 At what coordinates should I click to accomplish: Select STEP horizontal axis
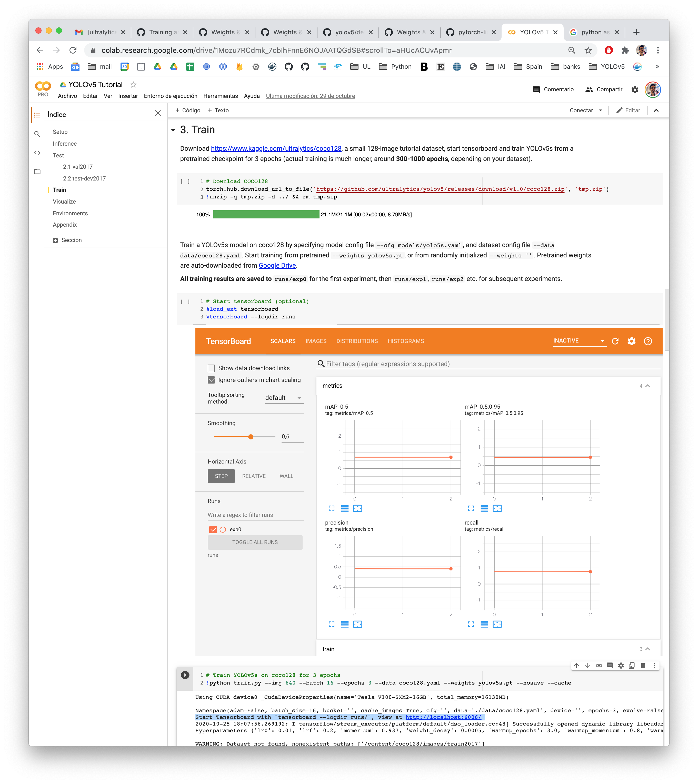(221, 476)
